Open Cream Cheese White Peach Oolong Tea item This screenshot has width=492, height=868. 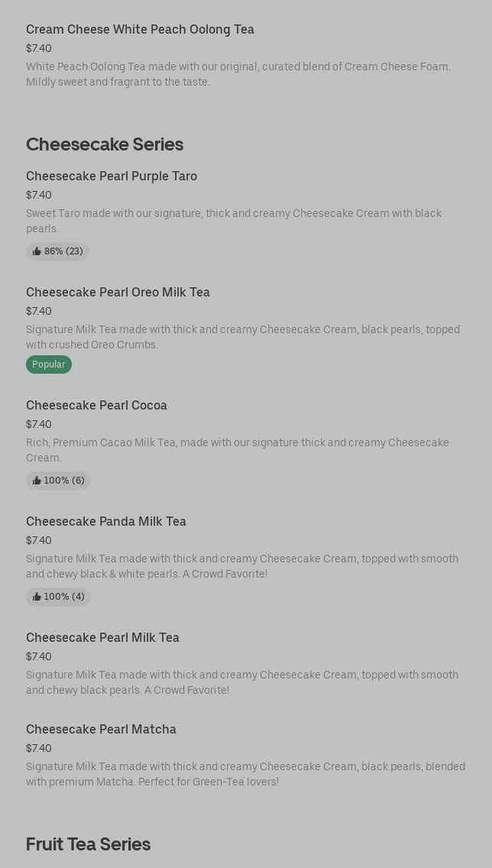[x=140, y=29]
